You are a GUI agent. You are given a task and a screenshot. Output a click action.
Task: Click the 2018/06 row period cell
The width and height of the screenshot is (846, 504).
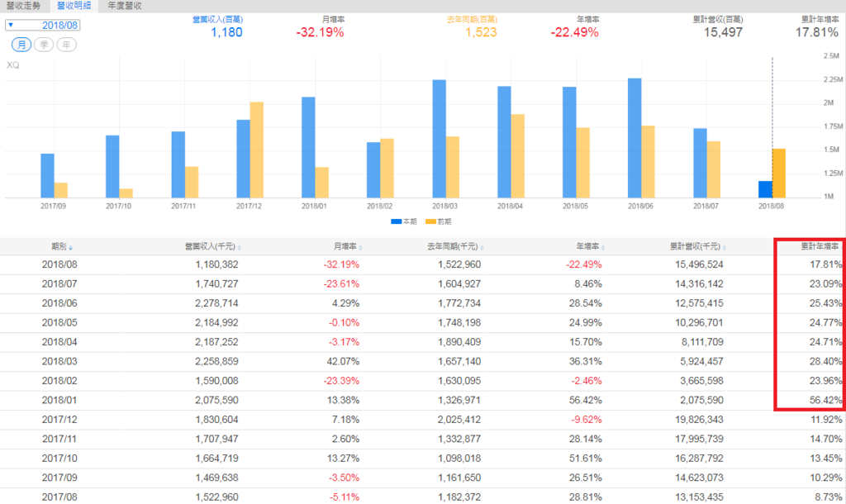click(59, 303)
